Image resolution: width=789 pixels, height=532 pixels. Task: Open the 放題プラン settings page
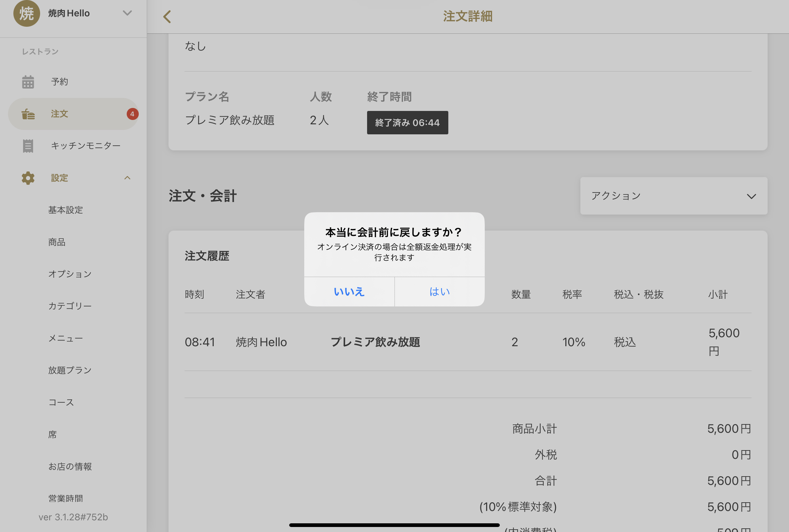(70, 370)
